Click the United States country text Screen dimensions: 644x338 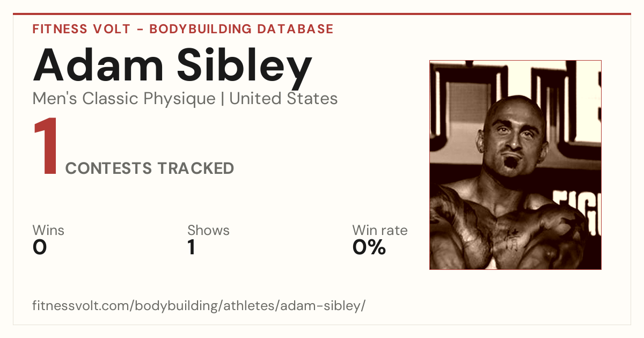pyautogui.click(x=283, y=99)
